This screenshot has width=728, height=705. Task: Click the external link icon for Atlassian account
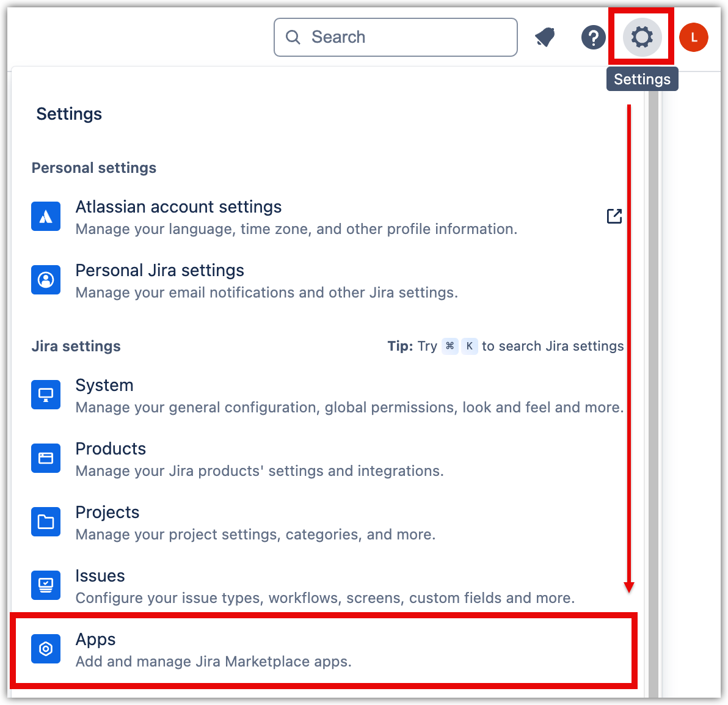pos(614,216)
